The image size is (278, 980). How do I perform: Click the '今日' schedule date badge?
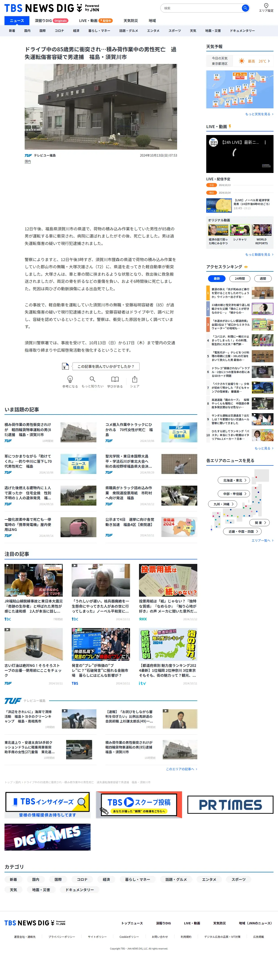tap(211, 185)
